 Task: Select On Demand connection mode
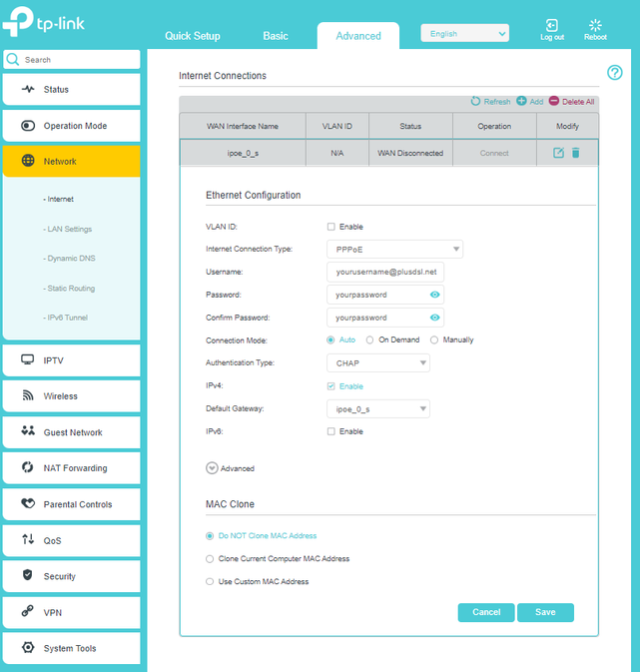point(369,339)
